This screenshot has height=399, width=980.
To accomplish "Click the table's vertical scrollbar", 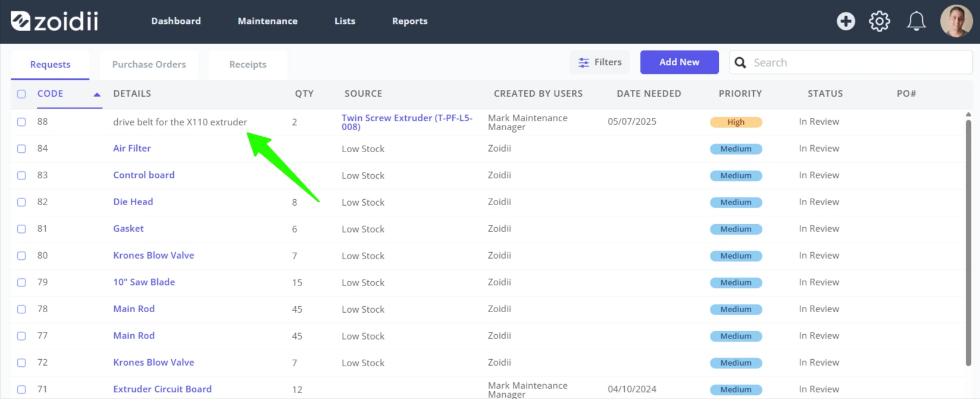I will click(x=968, y=243).
